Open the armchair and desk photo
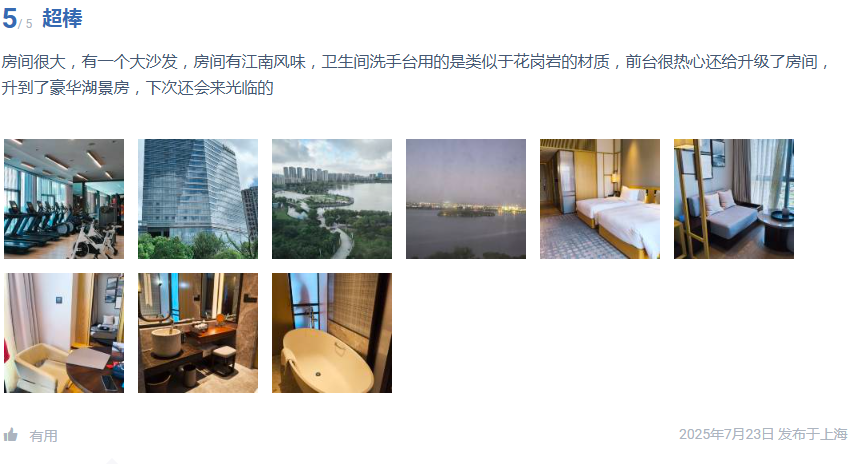This screenshot has width=860, height=464. (x=64, y=333)
